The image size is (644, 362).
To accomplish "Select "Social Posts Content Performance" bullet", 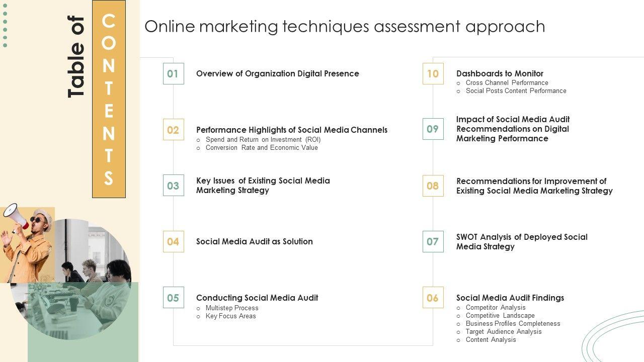I will point(516,90).
